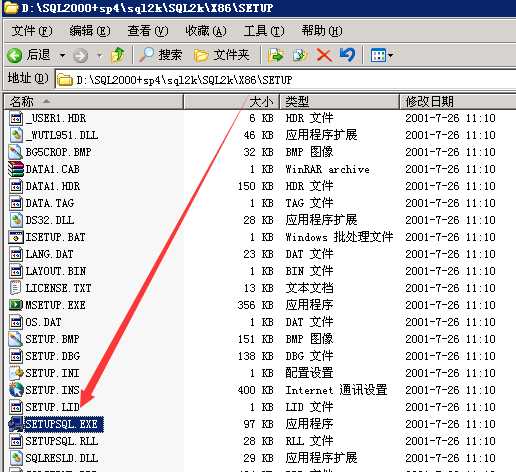516x472 pixels.
Task: Click the title bar folder icon
Action: coord(11,7)
